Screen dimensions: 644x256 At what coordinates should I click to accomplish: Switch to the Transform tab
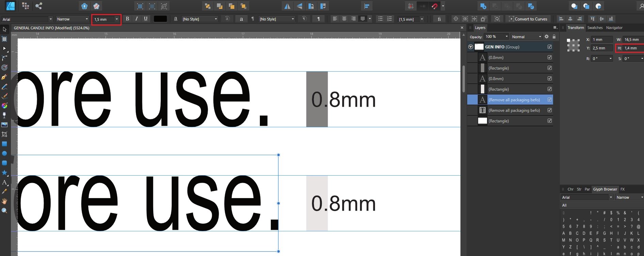click(576, 28)
